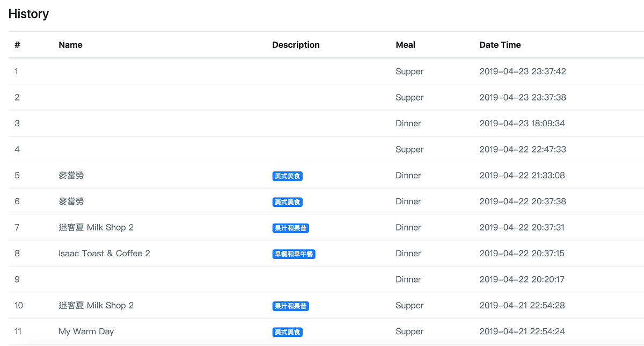Click the My Warm Day entry name

point(86,331)
